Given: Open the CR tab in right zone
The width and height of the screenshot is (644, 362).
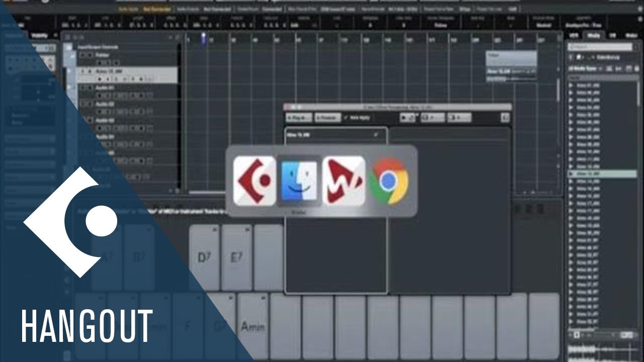Looking at the screenshot, I should [x=612, y=35].
